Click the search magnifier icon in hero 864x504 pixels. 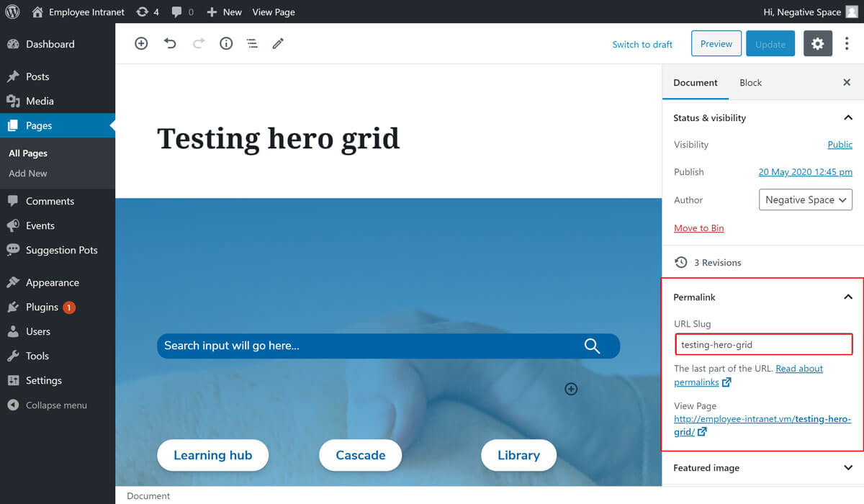coord(592,346)
